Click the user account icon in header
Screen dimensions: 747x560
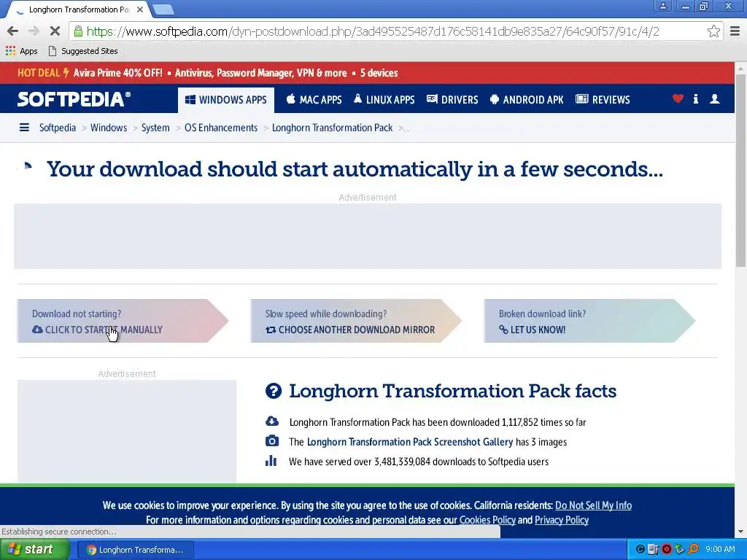715,98
